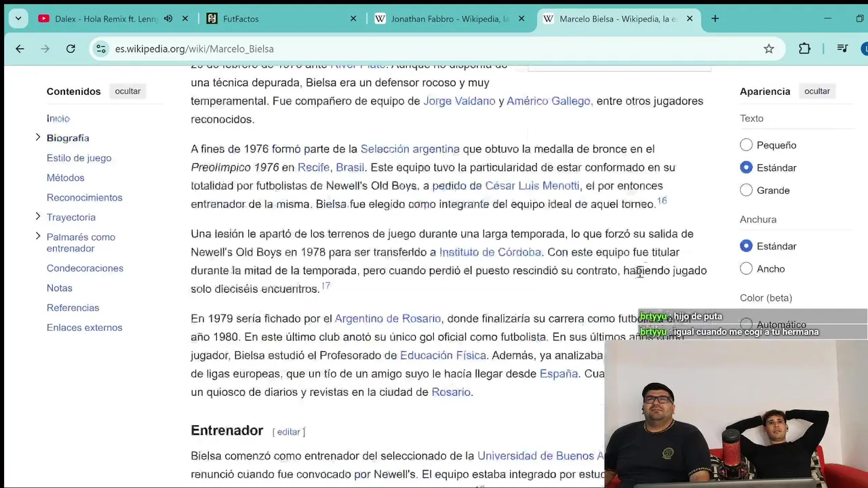Open the Selección argentina link
Viewport: 868px width, 488px height.
410,149
